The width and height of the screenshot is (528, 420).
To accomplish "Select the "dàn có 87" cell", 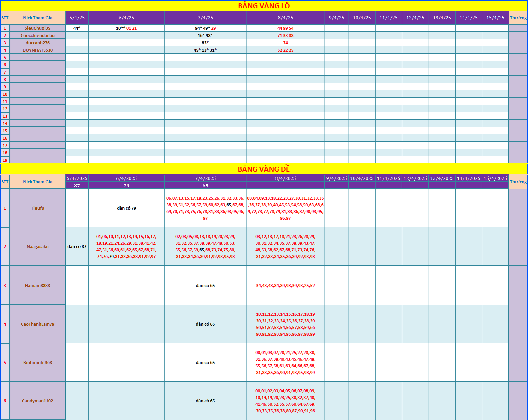I will click(x=77, y=246).
